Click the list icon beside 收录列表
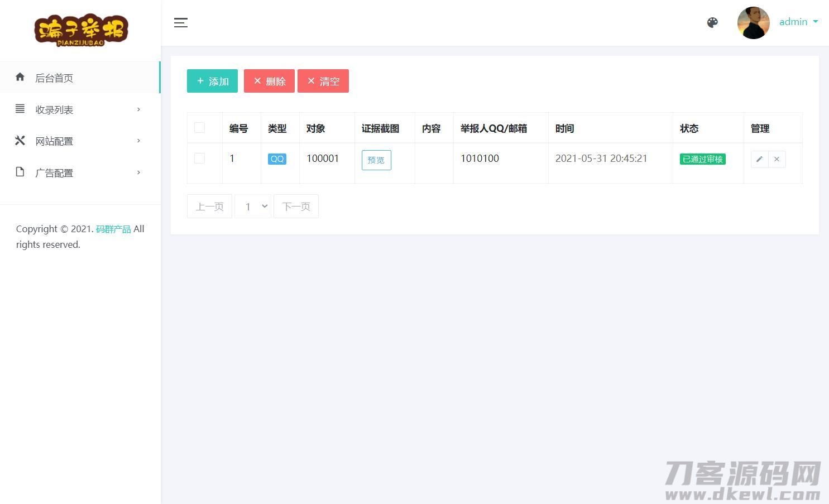The width and height of the screenshot is (829, 504). click(20, 109)
